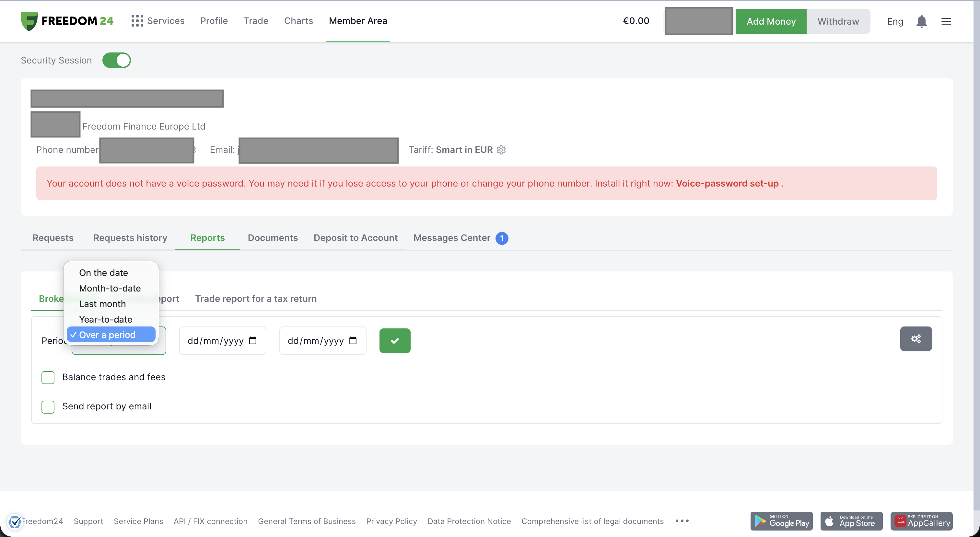
Task: Open the Messages Center tab
Action: [x=451, y=238]
